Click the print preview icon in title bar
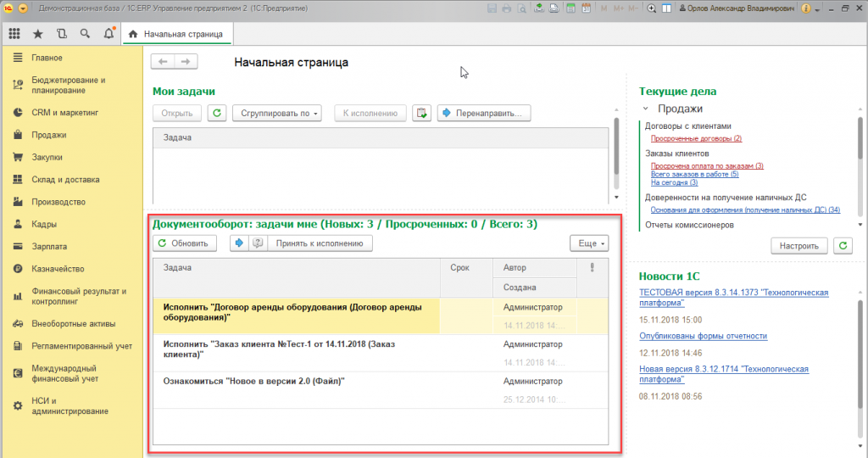 (522, 8)
